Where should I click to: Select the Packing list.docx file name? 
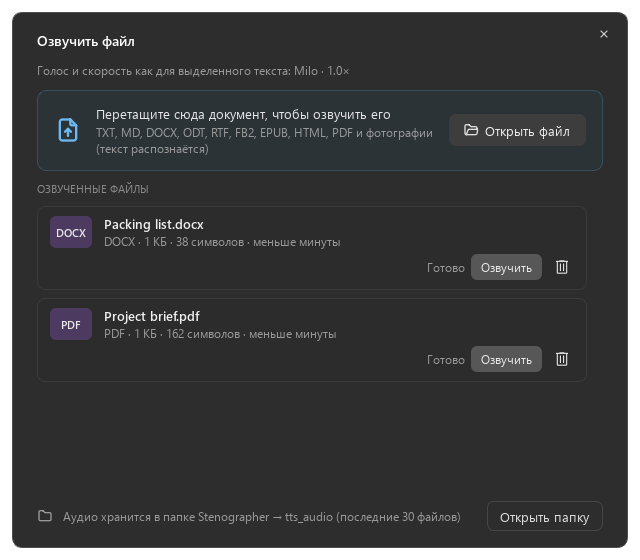[x=154, y=224]
